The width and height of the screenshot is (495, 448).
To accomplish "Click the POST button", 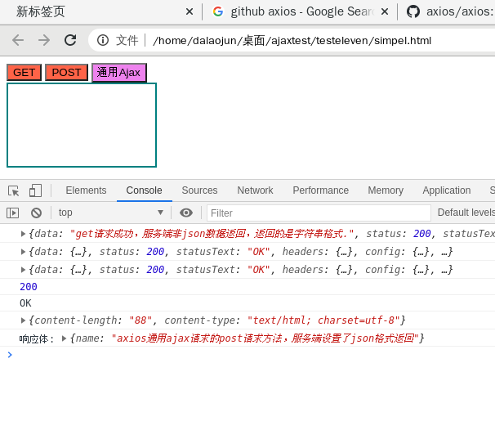I will pyautogui.click(x=66, y=72).
